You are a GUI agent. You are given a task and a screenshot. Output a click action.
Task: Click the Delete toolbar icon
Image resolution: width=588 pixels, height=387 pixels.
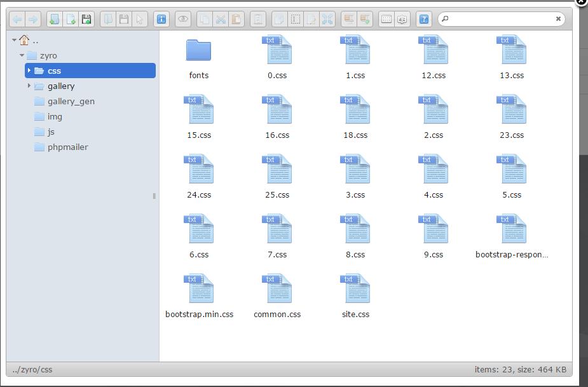coord(258,19)
